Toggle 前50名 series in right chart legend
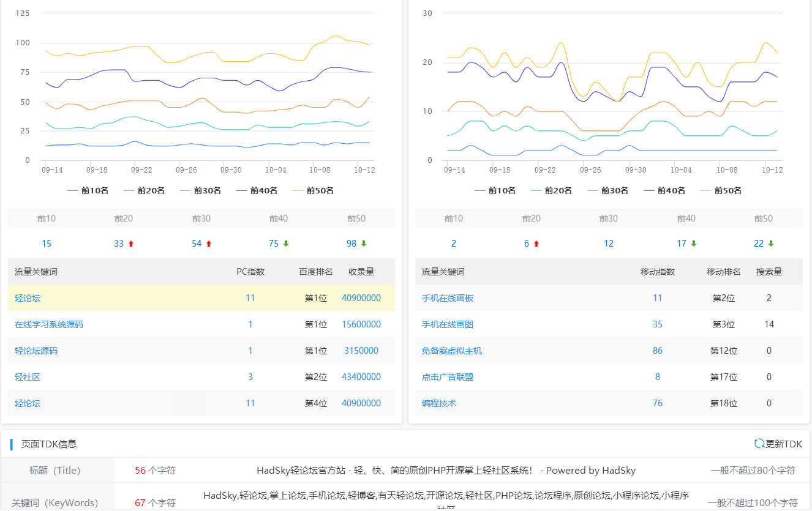Screen dimensions: 812x511 click(x=720, y=190)
